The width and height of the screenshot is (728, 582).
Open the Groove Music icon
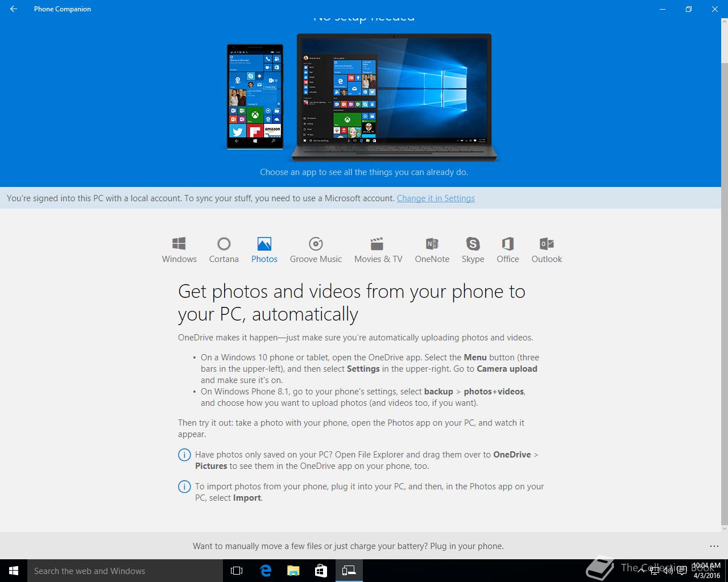point(316,244)
